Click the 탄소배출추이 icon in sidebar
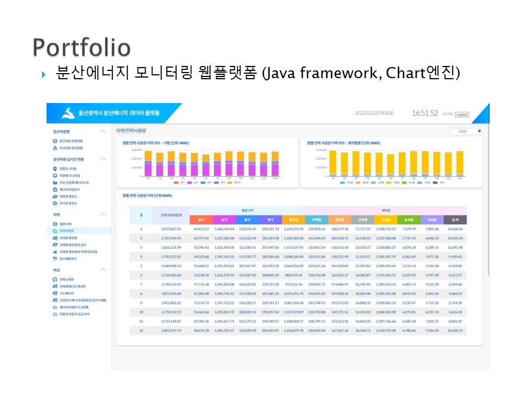 pos(55,258)
